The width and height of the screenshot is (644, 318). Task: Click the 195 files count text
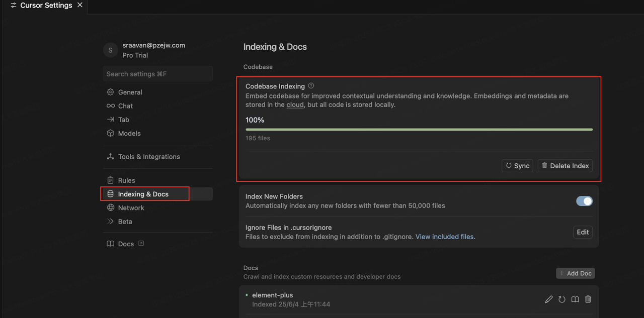coord(258,138)
